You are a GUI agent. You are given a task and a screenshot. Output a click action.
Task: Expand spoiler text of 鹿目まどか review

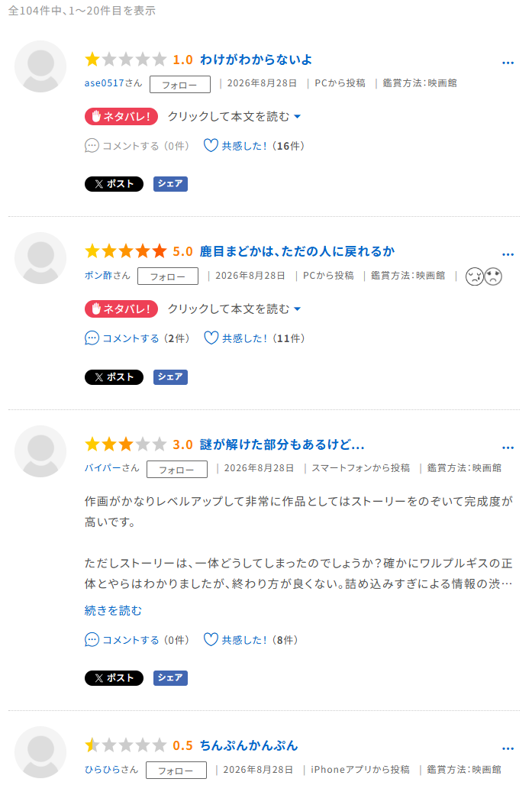(234, 309)
